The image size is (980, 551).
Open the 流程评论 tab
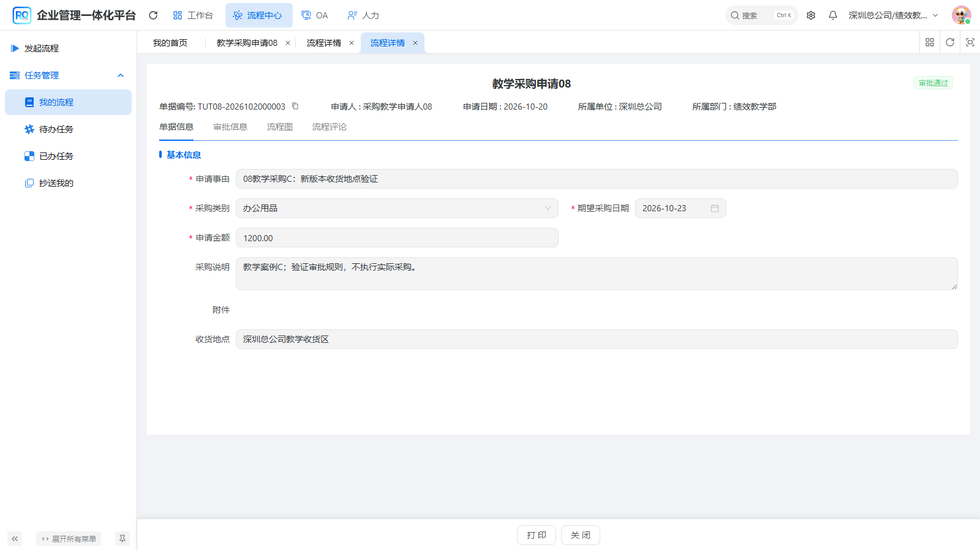330,127
